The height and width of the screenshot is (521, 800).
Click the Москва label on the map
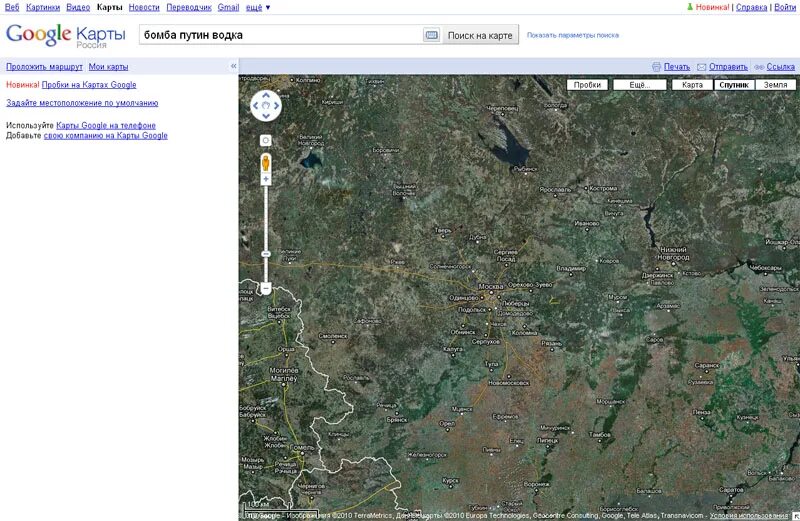tap(491, 286)
